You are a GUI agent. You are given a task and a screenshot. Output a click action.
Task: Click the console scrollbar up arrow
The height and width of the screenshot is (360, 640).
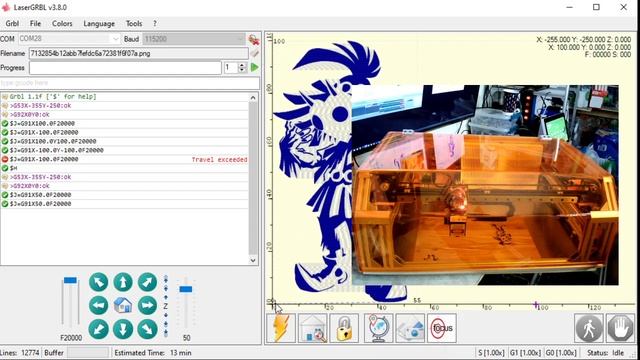253,98
